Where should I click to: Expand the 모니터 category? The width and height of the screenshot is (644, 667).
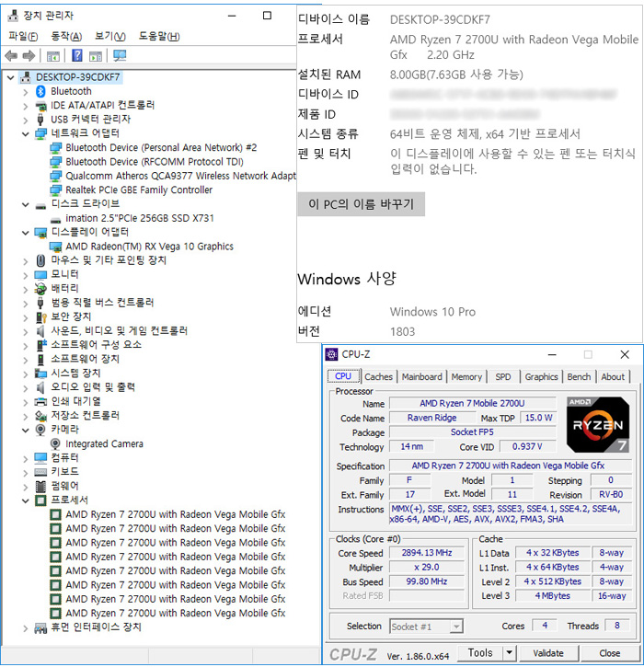[26, 276]
